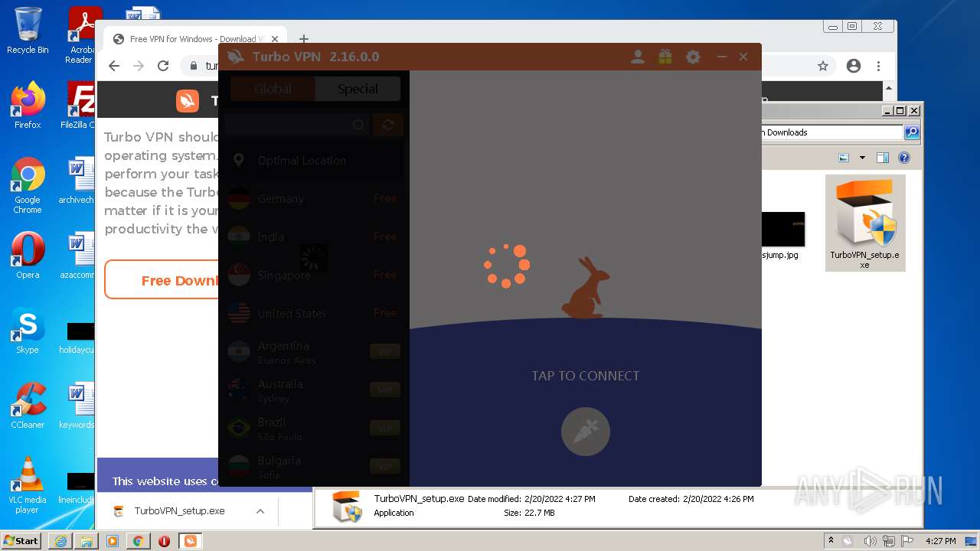Click the TAP TO CONNECT label
This screenshot has width=980, height=551.
click(586, 376)
